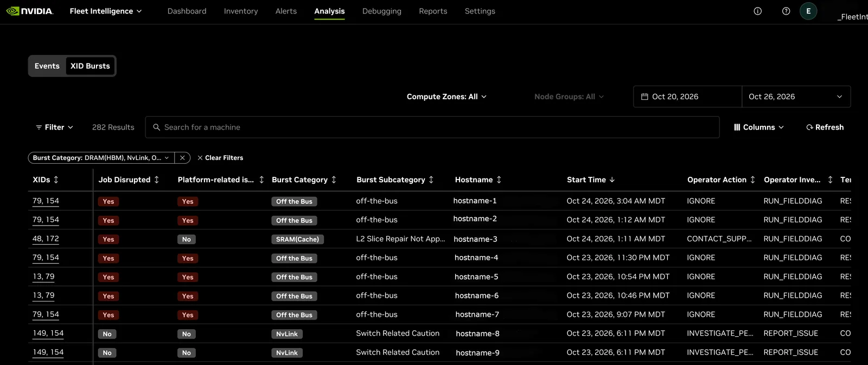868x365 pixels.
Task: Click INVESTIGATE_PE... in hostname-8 row
Action: pyautogui.click(x=720, y=333)
